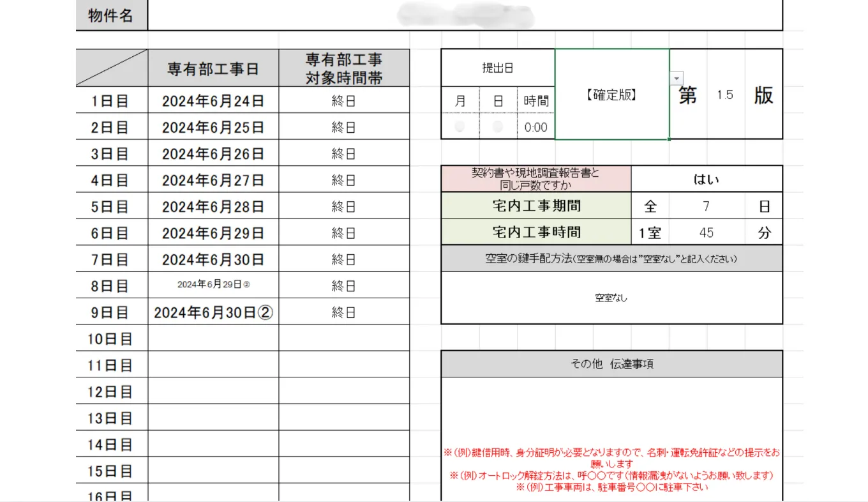Select the empty date cell for 10日目
Image resolution: width=868 pixels, height=502 pixels.
coord(213,338)
